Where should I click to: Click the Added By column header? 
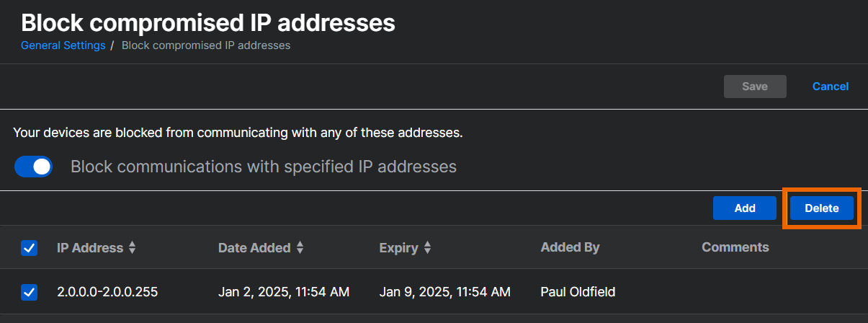pos(570,248)
